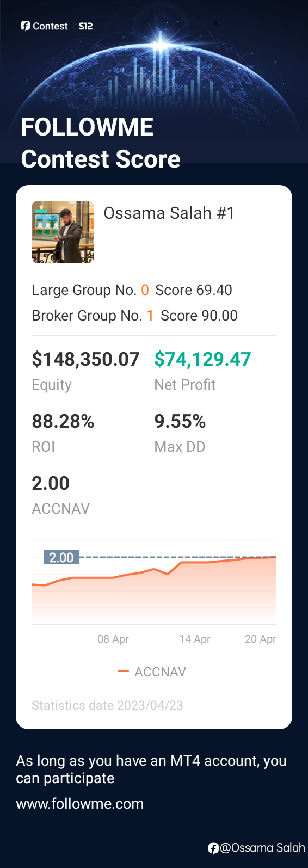Tap the S12 season badge
The height and width of the screenshot is (868, 308).
85,26
